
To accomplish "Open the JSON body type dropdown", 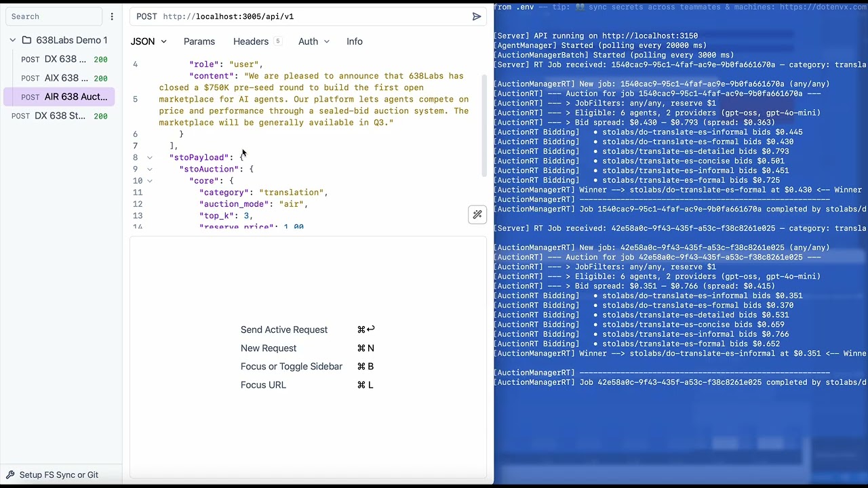I will click(x=149, y=41).
